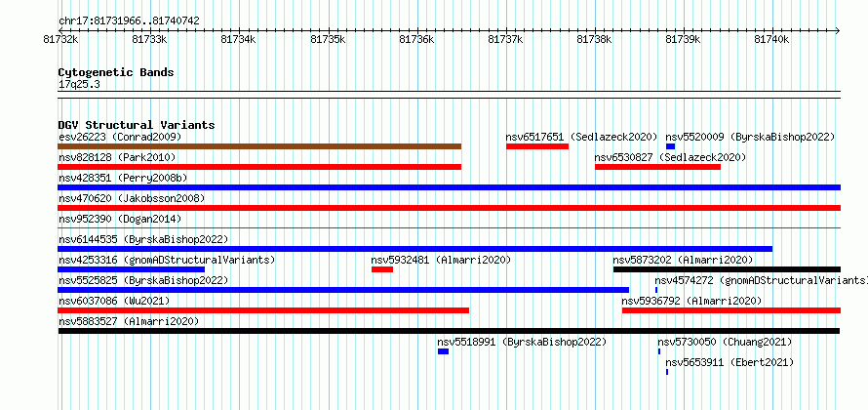This screenshot has height=410, width=868.
Task: Click the tiny blue nsv4574272 marker
Action: point(656,290)
